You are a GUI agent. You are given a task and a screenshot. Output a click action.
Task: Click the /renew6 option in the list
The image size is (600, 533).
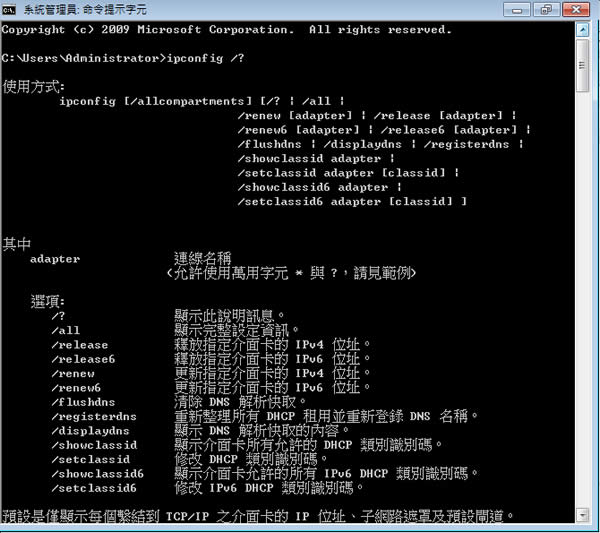point(76,388)
